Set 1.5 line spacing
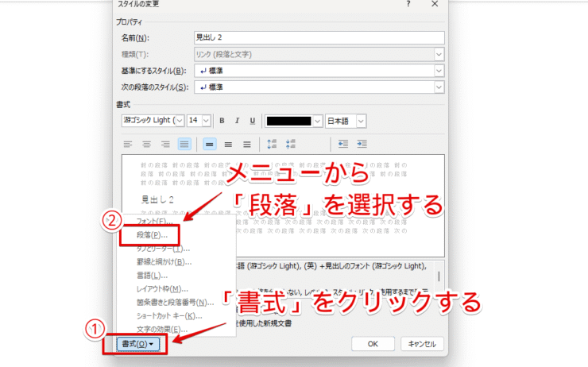Viewport: 588px width, 367px height. 228,144
